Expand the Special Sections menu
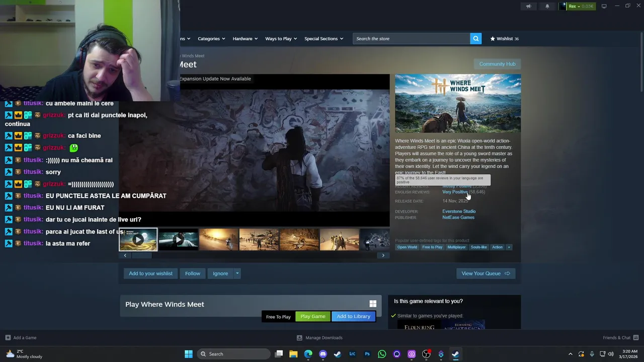 [324, 39]
